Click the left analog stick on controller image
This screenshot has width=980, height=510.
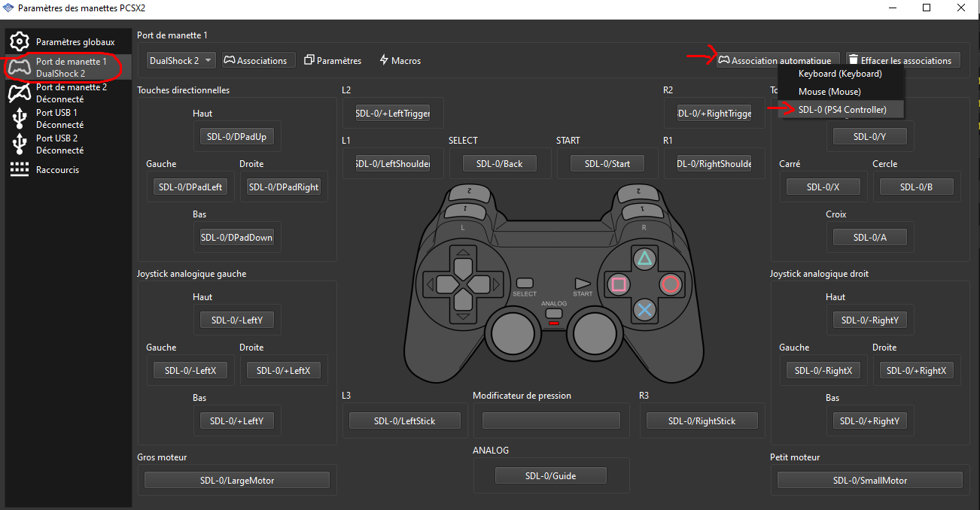513,332
